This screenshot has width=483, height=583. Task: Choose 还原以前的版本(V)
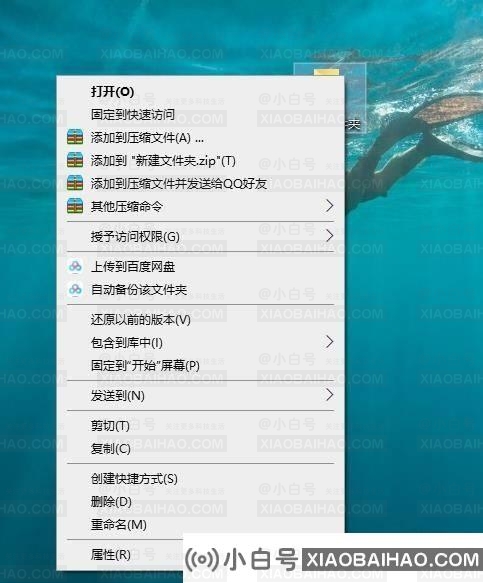click(200, 320)
